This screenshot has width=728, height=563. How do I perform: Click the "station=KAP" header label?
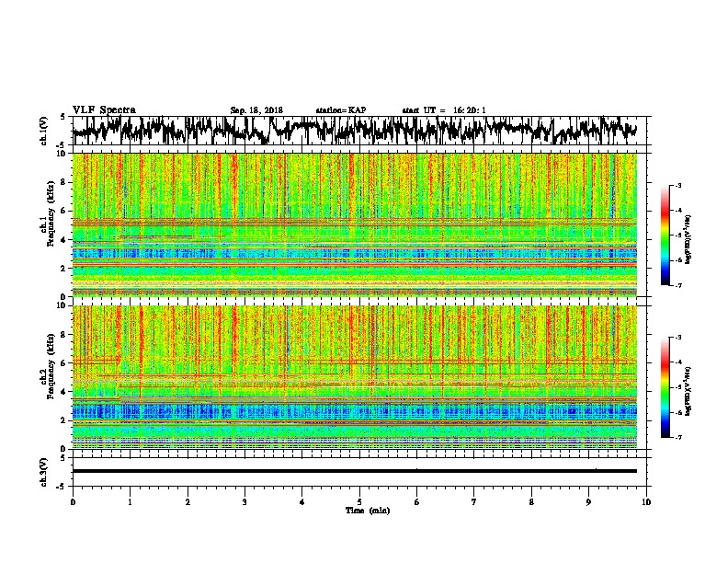[x=341, y=110]
